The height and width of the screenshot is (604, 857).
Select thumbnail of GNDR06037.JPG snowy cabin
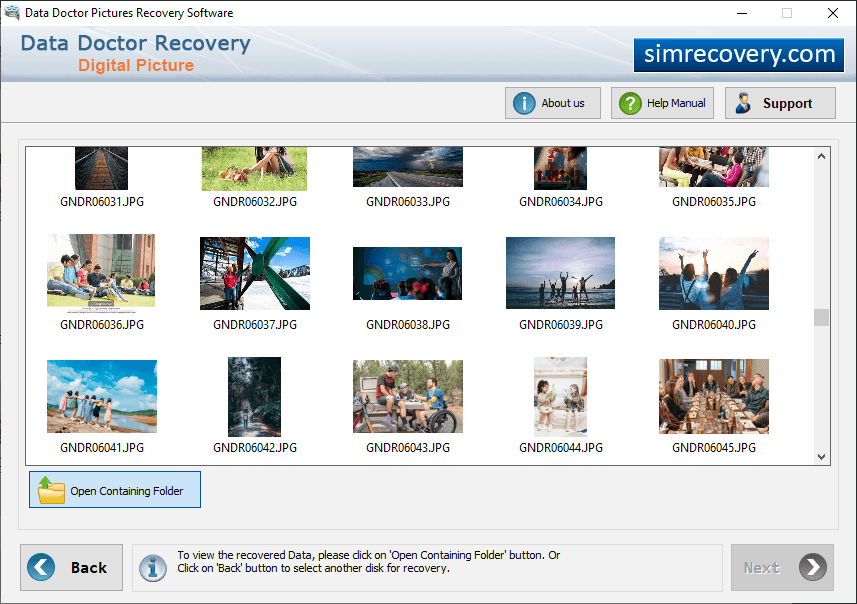tap(255, 273)
